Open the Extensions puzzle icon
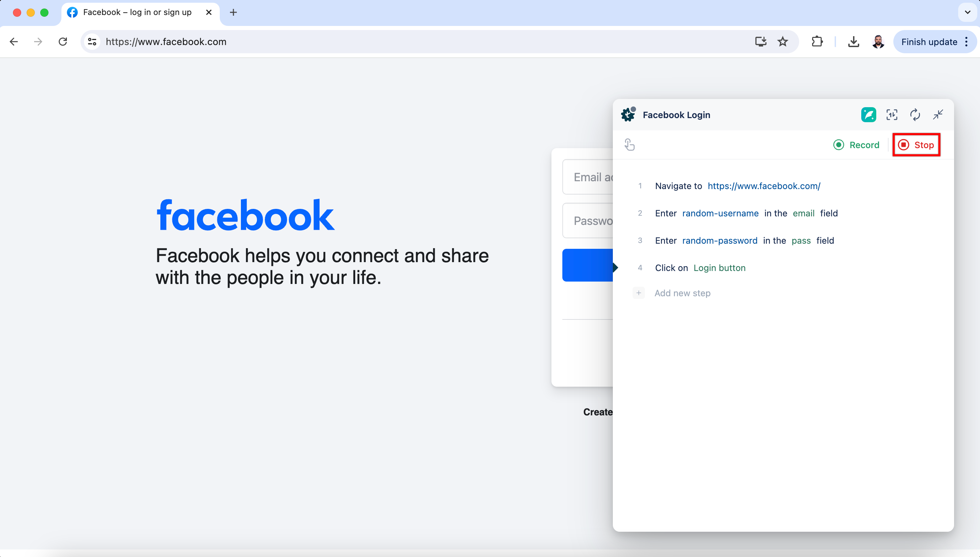The height and width of the screenshot is (557, 980). [817, 42]
